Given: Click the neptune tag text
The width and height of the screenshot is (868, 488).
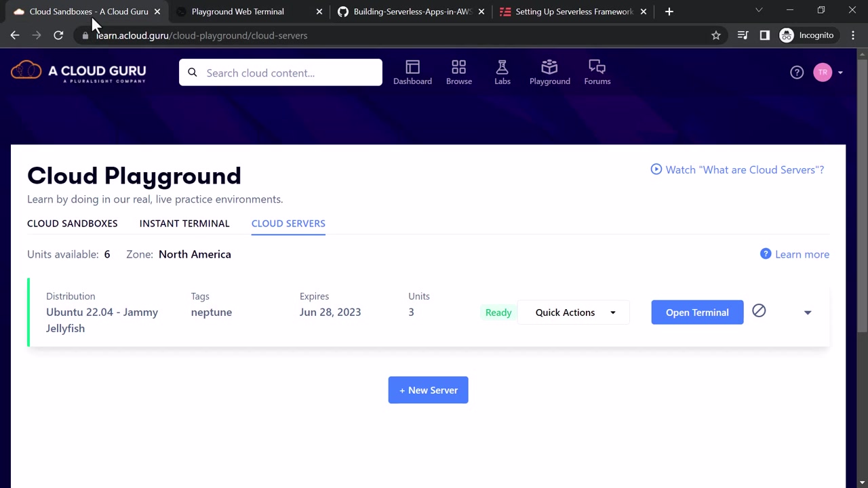Looking at the screenshot, I should (212, 312).
